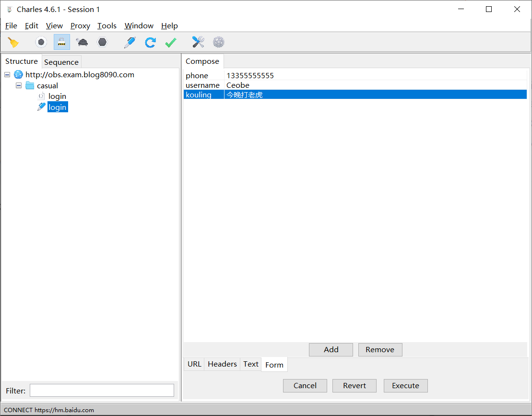Select the http://obs.exam.blog8090.com tree row
532x416 pixels.
(80, 75)
